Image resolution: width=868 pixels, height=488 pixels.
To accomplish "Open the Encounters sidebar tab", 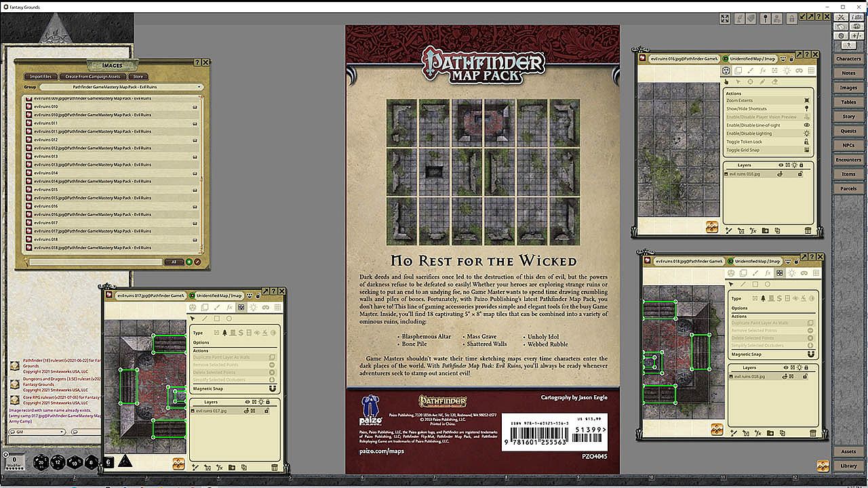I will tap(848, 160).
